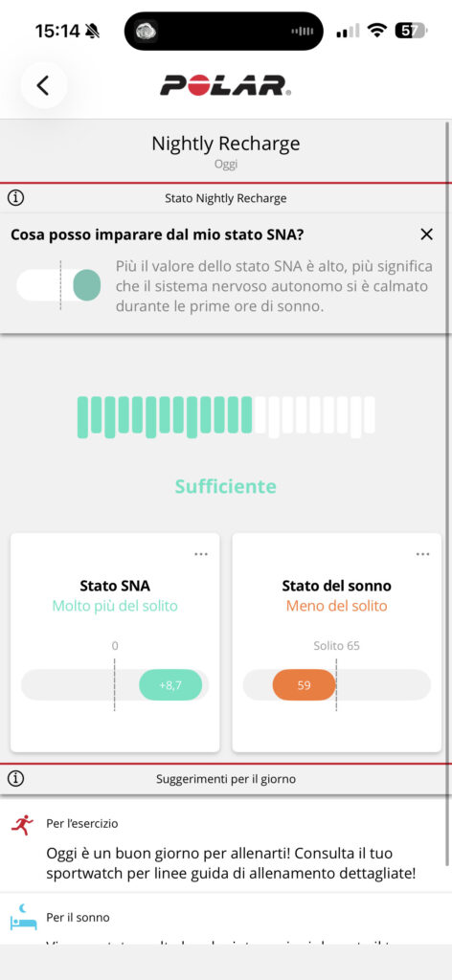Open info icon beside Suggerimenti per il giorno
Screen dimensions: 452x980
pyautogui.click(x=16, y=779)
